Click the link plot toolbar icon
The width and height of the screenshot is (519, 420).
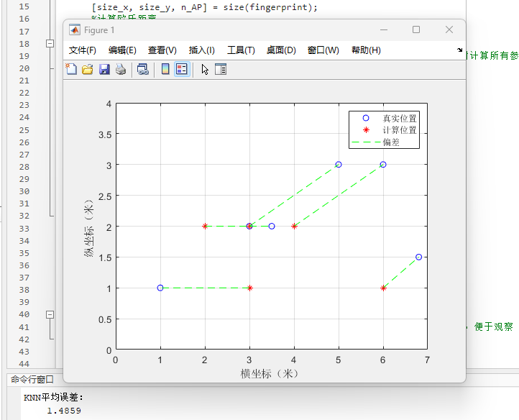coord(143,69)
